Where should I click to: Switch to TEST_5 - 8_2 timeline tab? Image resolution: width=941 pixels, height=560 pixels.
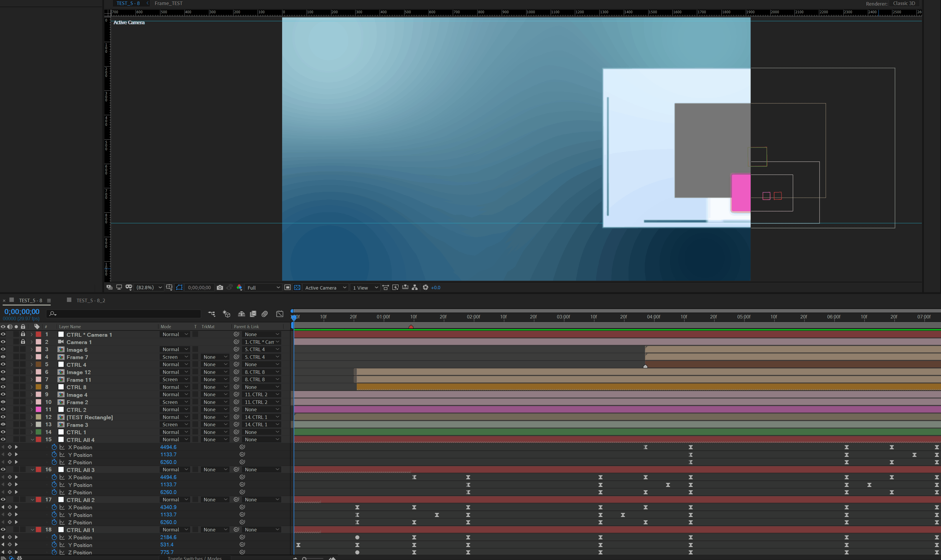point(91,300)
